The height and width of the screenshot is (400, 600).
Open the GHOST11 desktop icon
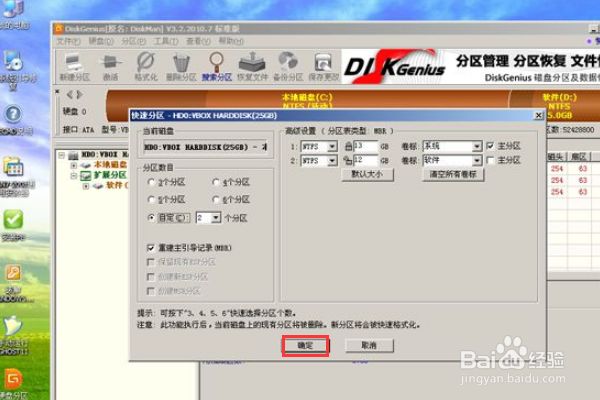[13, 327]
